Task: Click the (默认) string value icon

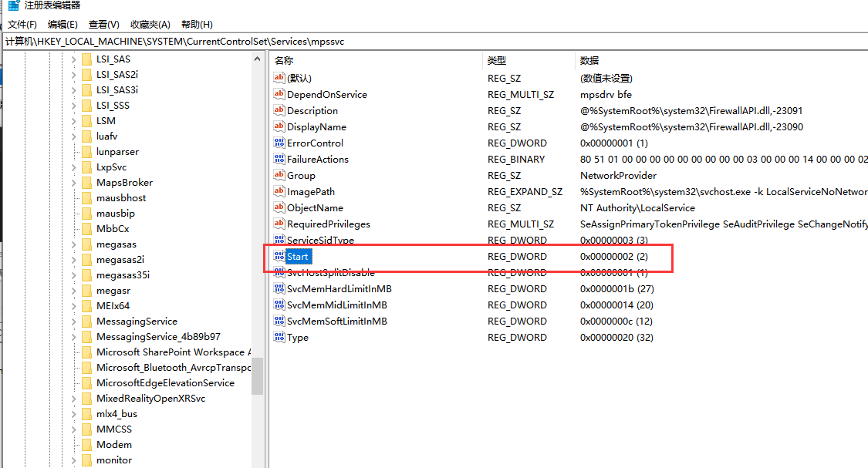Action: pos(279,78)
